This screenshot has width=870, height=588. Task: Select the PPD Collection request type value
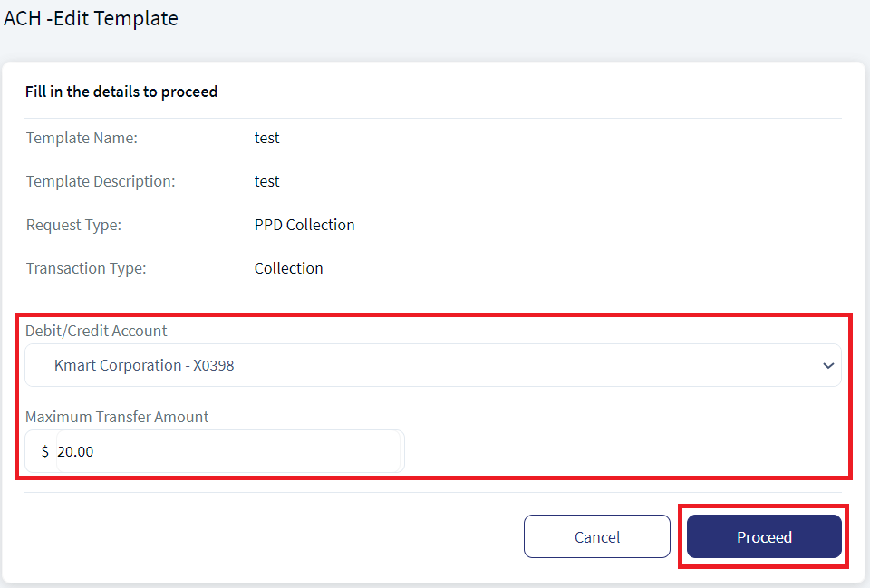304,225
